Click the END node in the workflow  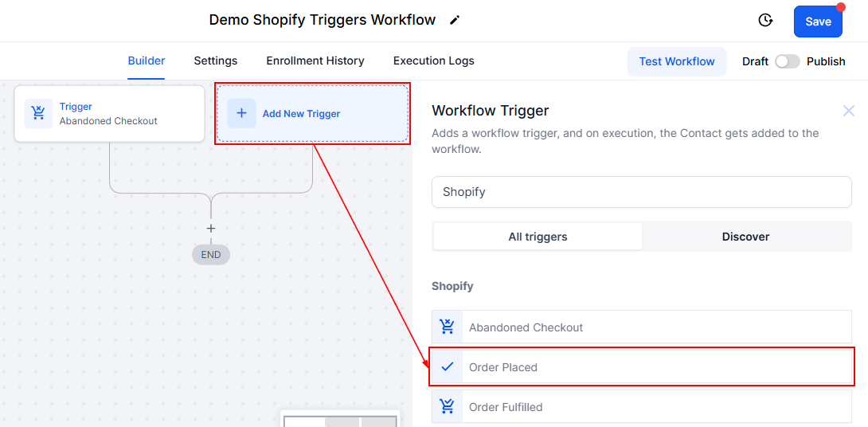coord(211,255)
